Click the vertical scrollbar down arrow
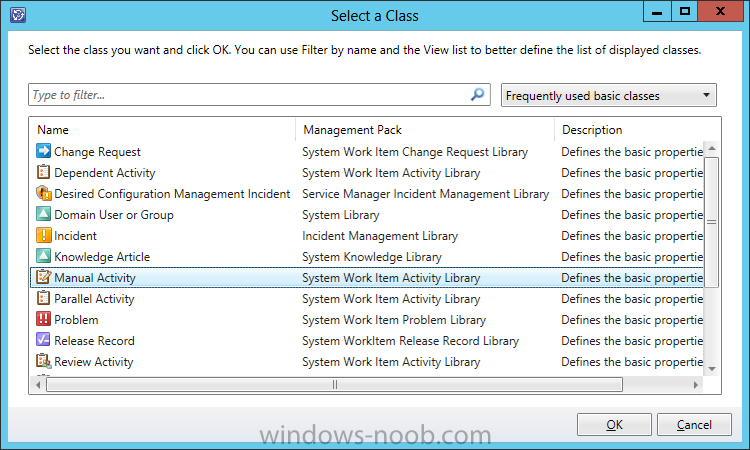 click(712, 368)
